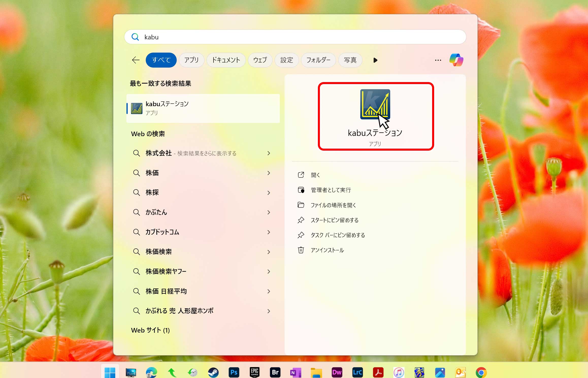Image resolution: width=588 pixels, height=378 pixels.
Task: Open the Copilot icon in search panel
Action: tap(456, 60)
